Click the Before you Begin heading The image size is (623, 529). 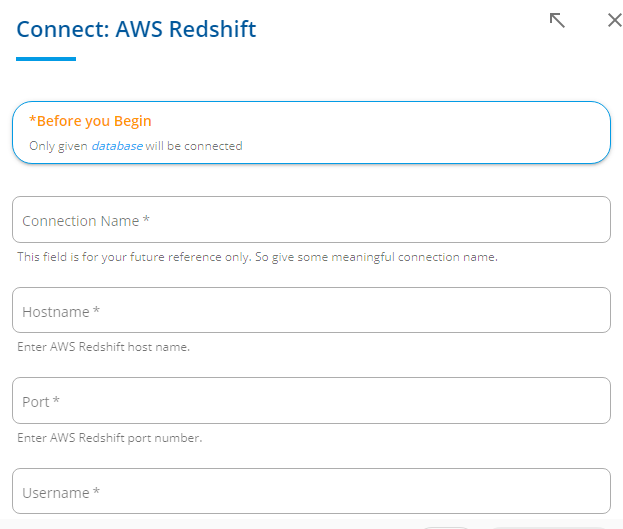(x=90, y=121)
